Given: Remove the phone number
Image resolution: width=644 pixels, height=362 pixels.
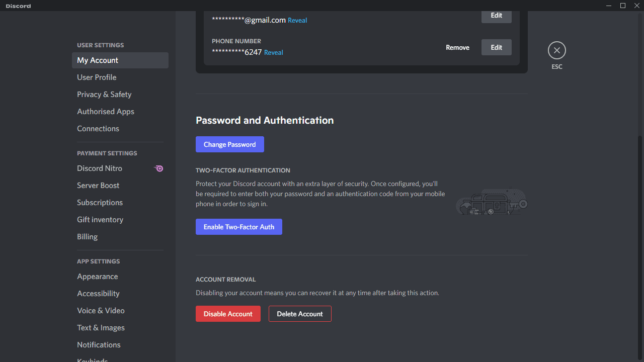Looking at the screenshot, I should pos(457,47).
